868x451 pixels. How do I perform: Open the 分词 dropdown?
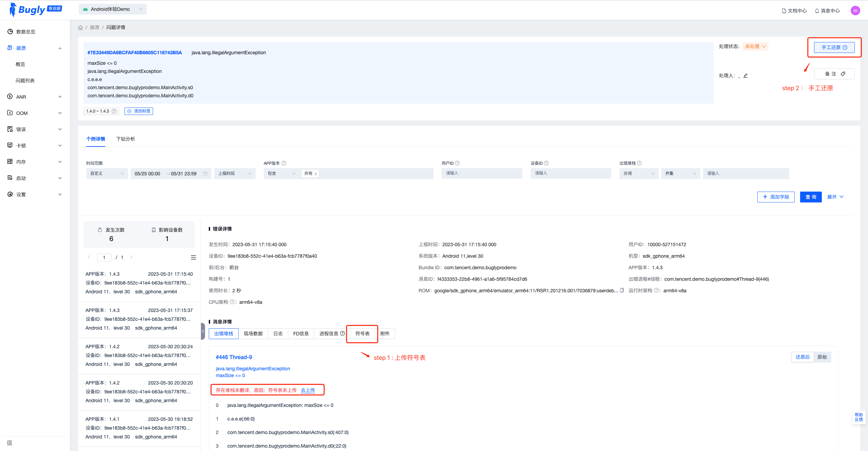pyautogui.click(x=639, y=174)
